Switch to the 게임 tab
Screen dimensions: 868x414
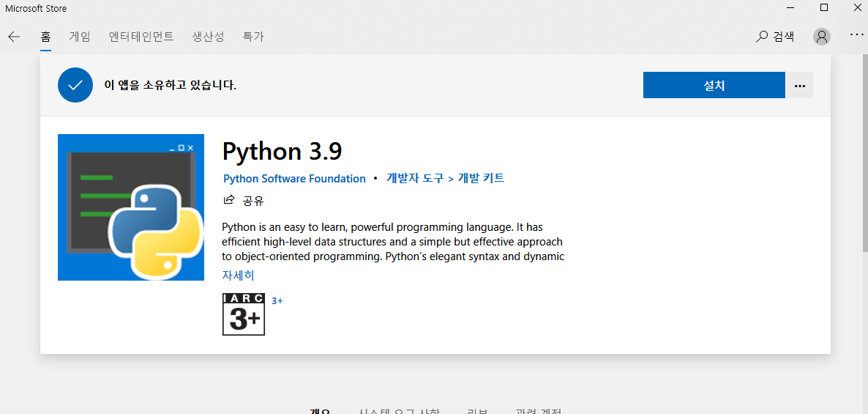(x=80, y=37)
